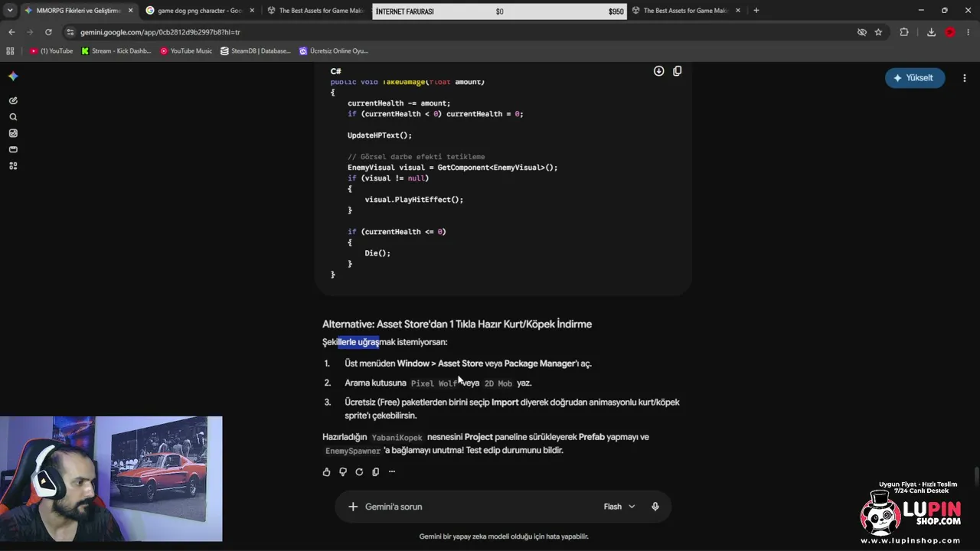The image size is (980, 551).
Task: Click the Yükselt upgrade button
Action: [x=915, y=78]
